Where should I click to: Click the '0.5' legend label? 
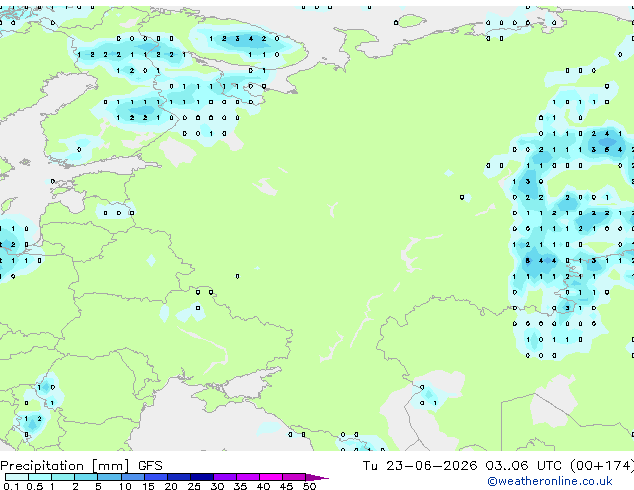35,486
